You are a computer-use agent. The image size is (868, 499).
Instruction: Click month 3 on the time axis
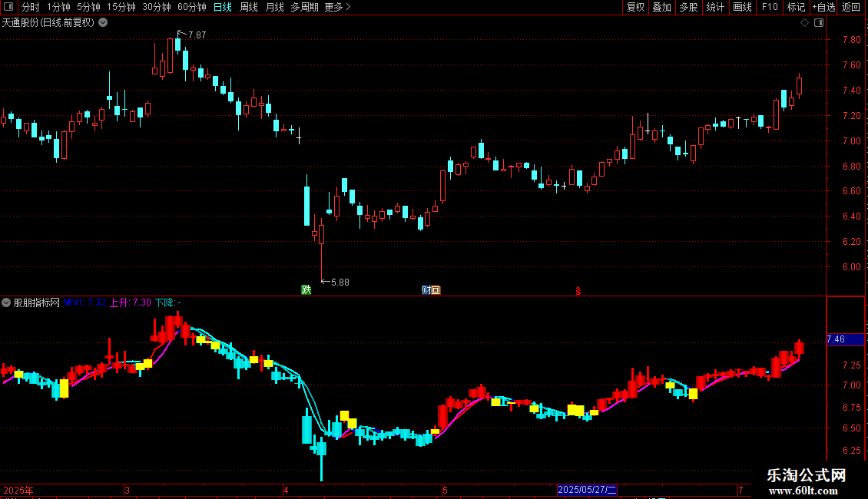pyautogui.click(x=128, y=490)
